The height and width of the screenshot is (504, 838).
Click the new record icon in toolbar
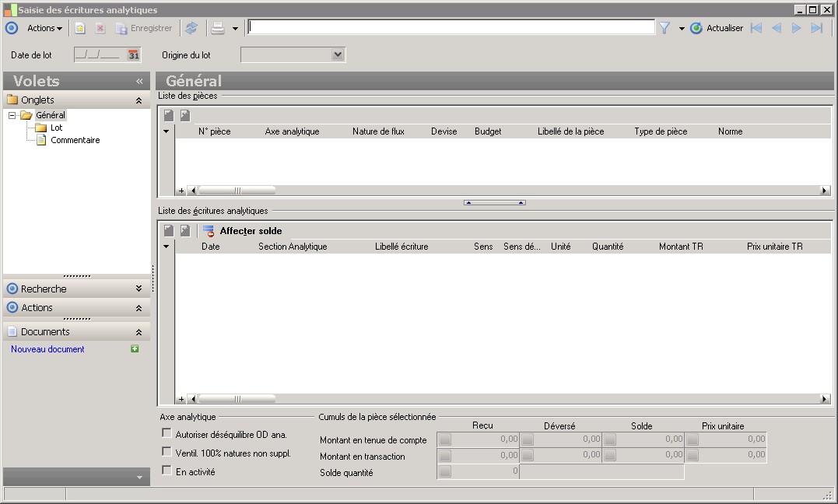[79, 28]
